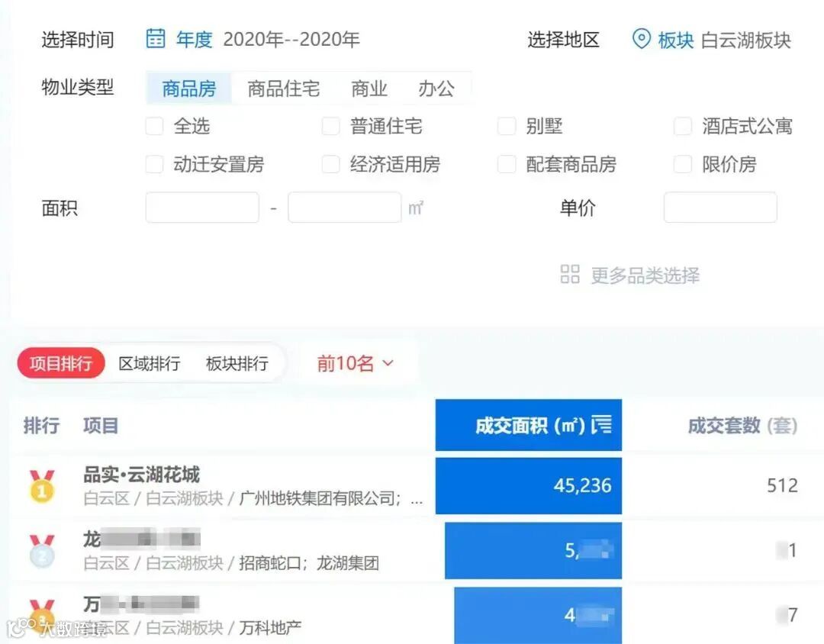The image size is (824, 644).
Task: Switch to 项目排行 ranking tab
Action: point(61,362)
